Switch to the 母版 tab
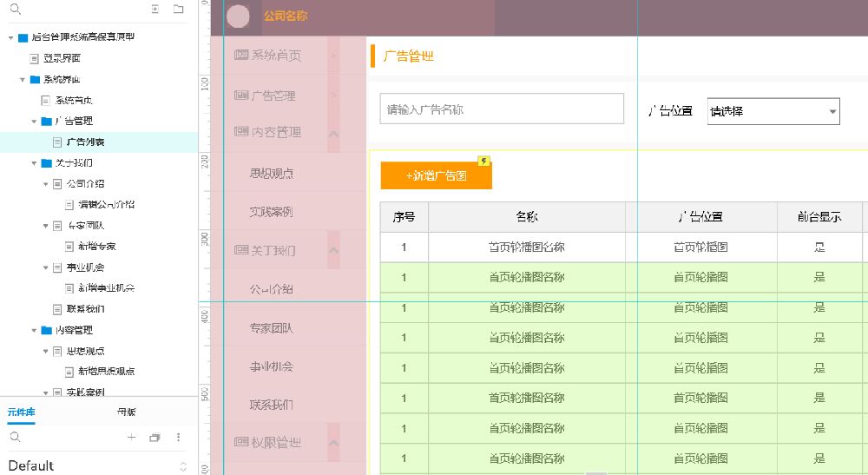 (127, 412)
